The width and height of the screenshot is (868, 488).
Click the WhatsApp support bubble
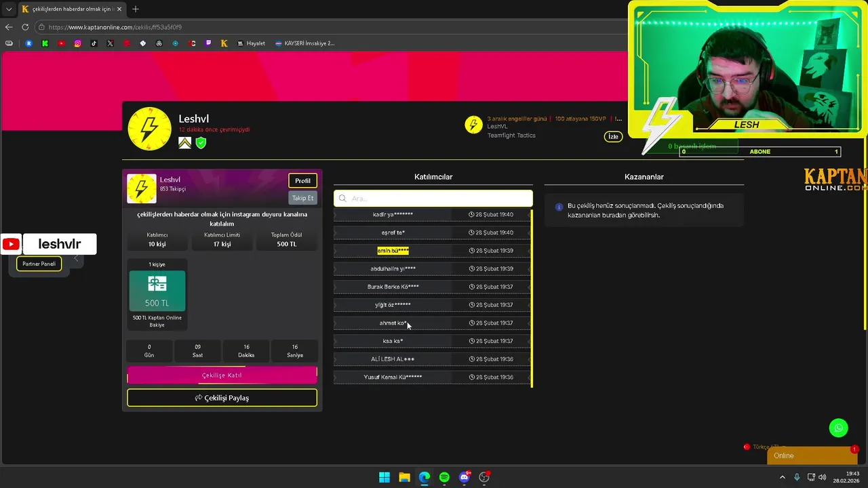(x=839, y=428)
